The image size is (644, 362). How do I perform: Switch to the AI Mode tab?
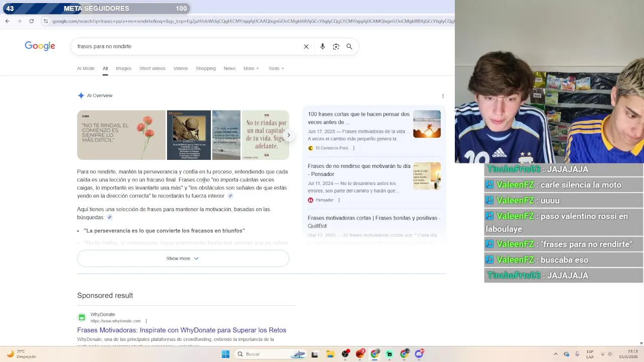(86, 68)
